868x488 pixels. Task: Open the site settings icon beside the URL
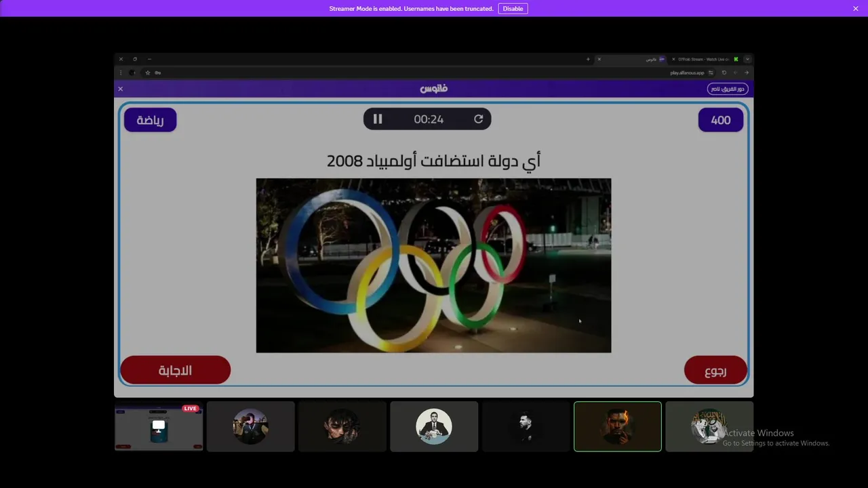click(x=711, y=73)
